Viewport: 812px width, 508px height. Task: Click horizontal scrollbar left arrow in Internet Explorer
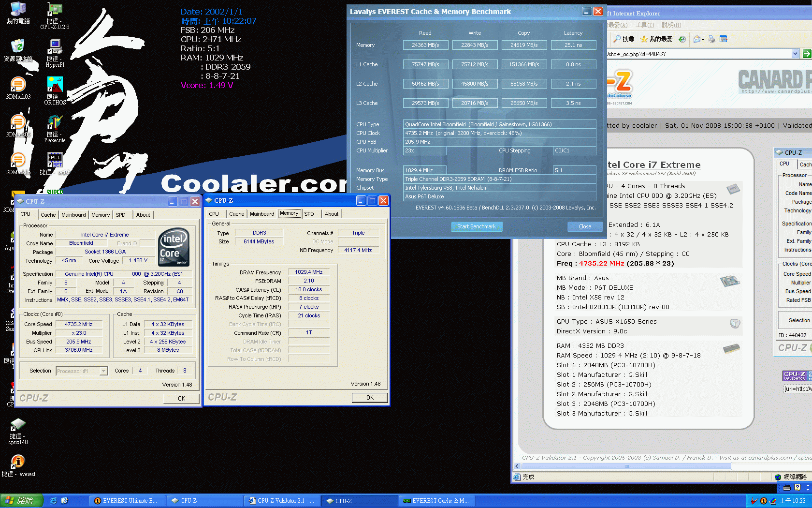[x=517, y=466]
